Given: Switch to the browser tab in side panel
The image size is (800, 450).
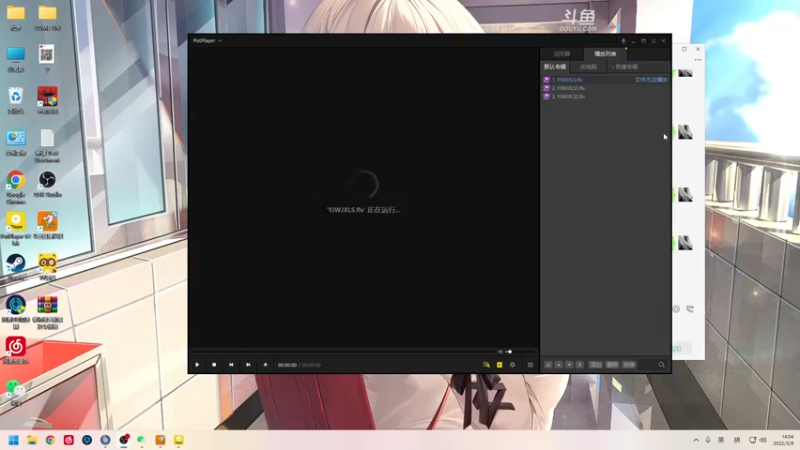Looking at the screenshot, I should [x=562, y=54].
